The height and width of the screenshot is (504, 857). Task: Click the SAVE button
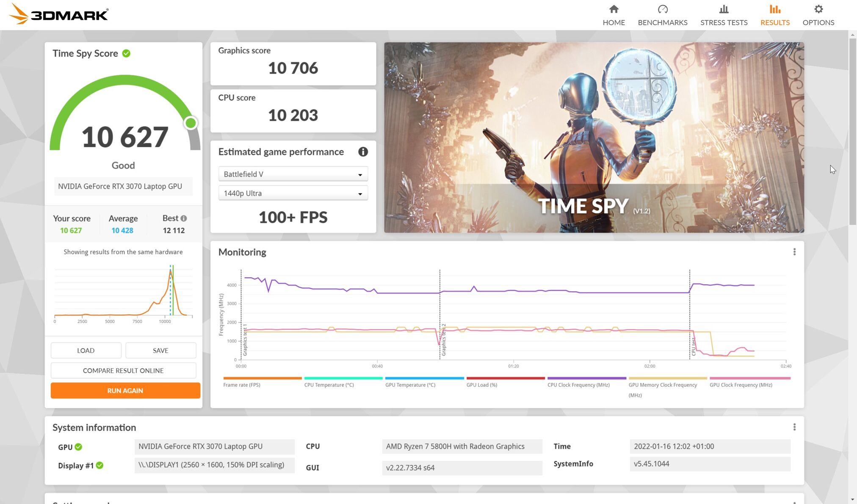[x=160, y=350]
